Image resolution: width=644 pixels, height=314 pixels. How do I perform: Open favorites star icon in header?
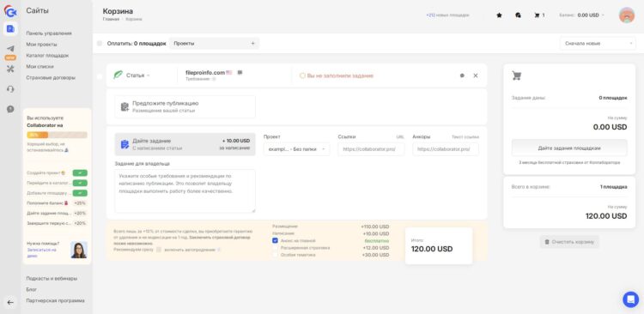(499, 15)
